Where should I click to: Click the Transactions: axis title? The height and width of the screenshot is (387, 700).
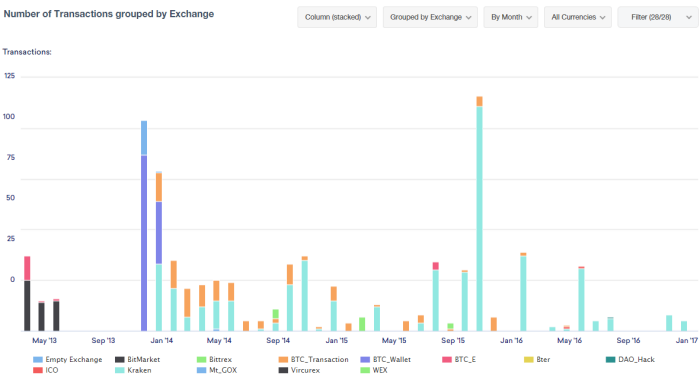27,52
